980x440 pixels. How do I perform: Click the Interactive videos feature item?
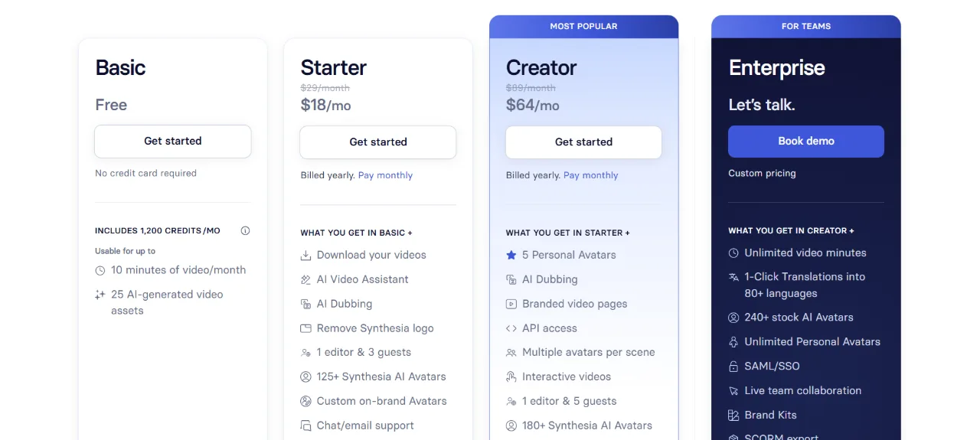[559, 376]
